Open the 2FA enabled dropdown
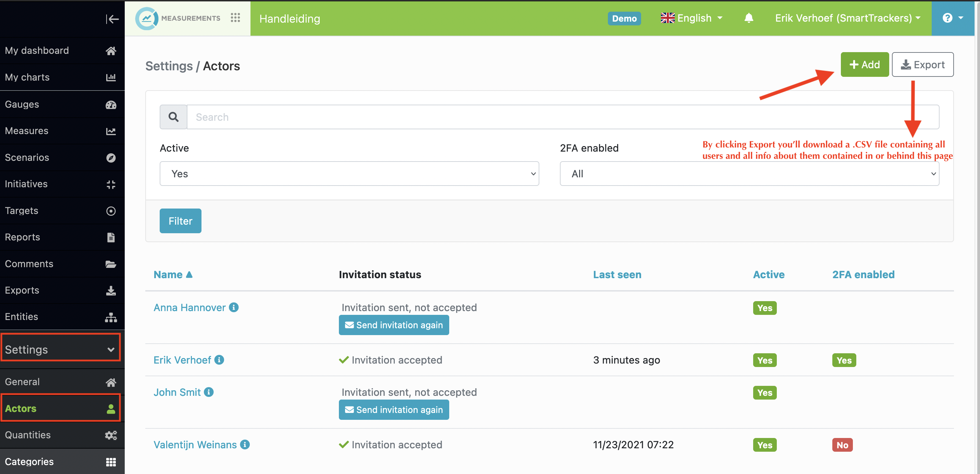The image size is (980, 474). point(749,174)
